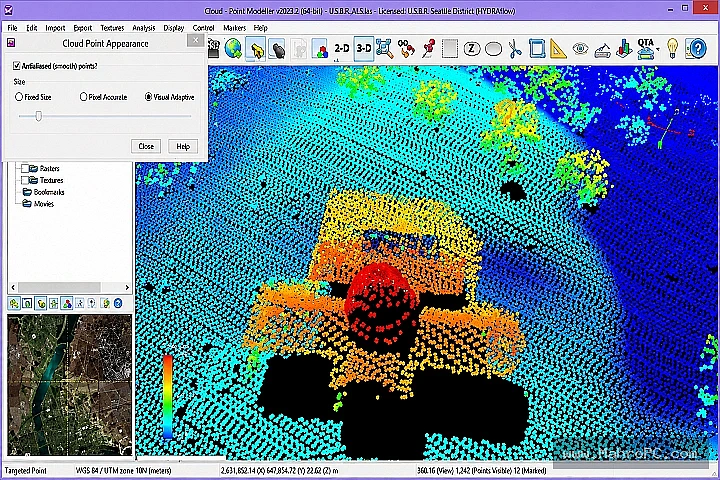Image resolution: width=720 pixels, height=480 pixels.
Task: Open the QTA dropdown arrow
Action: click(658, 49)
